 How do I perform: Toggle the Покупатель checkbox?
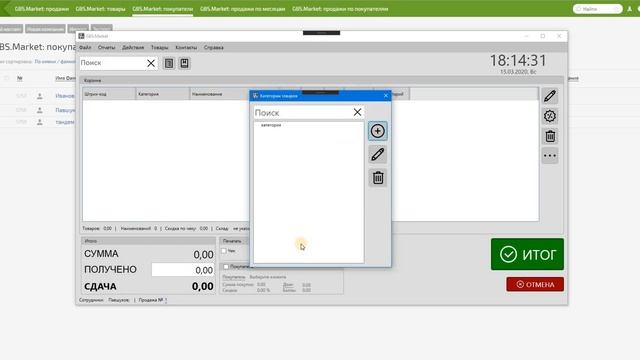coord(226,267)
